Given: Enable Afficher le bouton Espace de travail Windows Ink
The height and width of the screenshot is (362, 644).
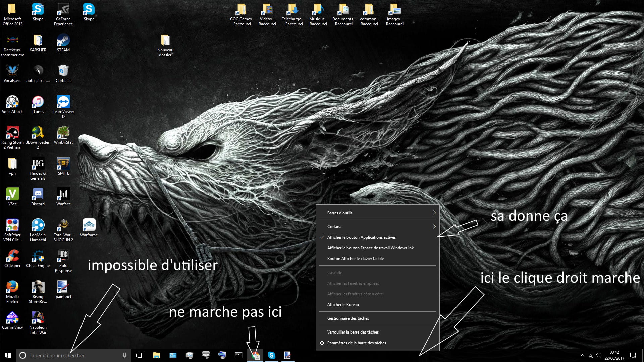Looking at the screenshot, I should [377, 248].
